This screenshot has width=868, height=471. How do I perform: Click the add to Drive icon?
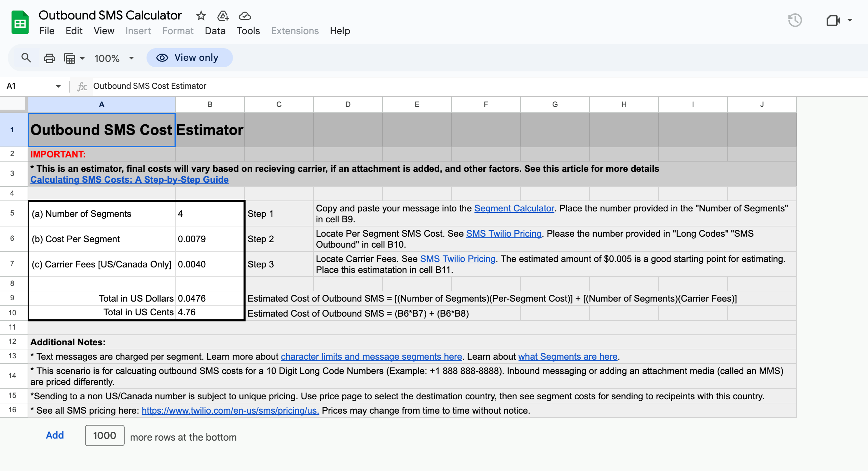click(223, 16)
